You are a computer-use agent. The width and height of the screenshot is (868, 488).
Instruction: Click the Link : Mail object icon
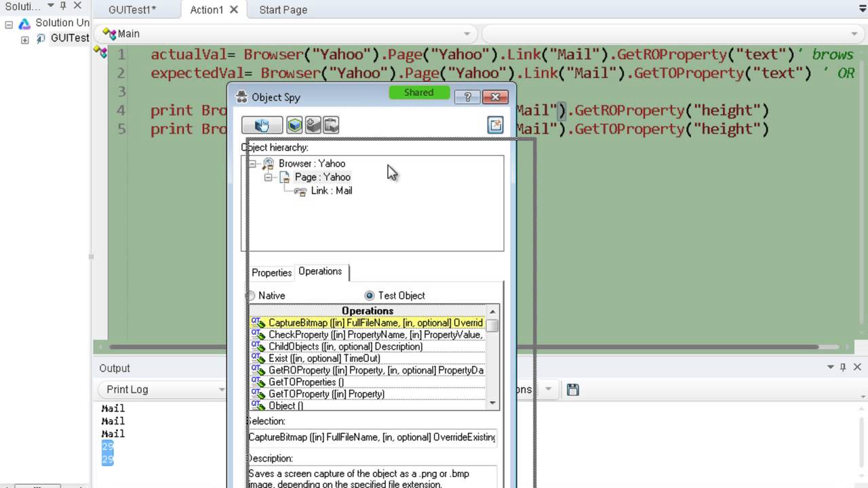tap(300, 191)
